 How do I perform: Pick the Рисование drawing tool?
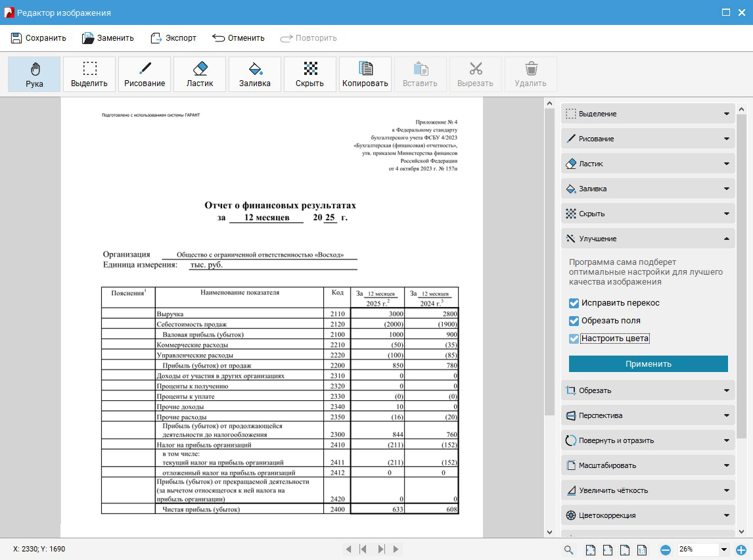pyautogui.click(x=144, y=74)
